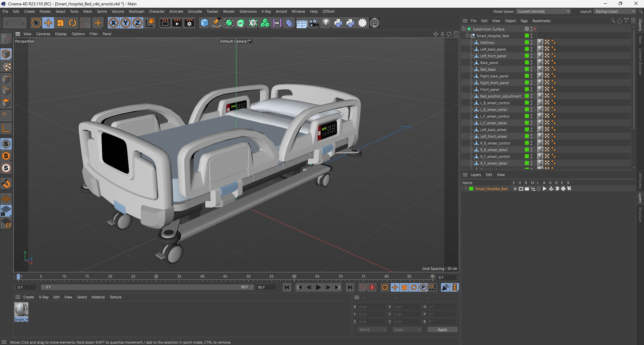Open Object Manager Tags menu
This screenshot has height=345, width=644.
pyautogui.click(x=524, y=21)
